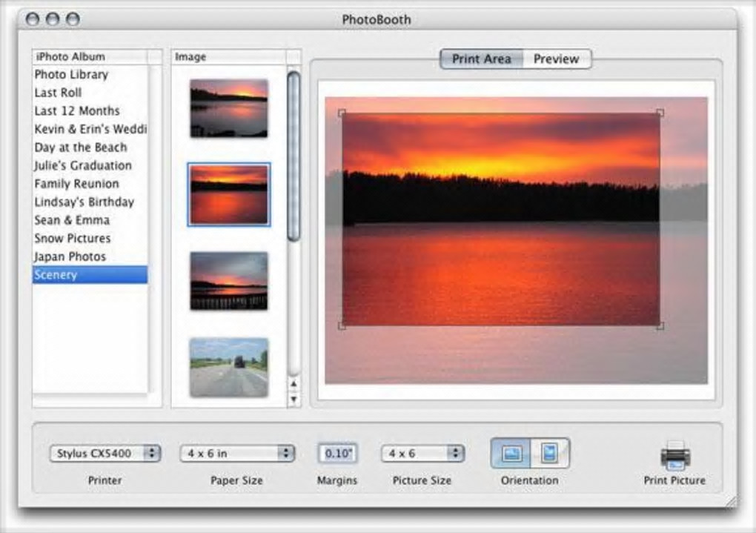Image resolution: width=756 pixels, height=533 pixels.
Task: Select the highway road thumbnail
Action: click(229, 368)
